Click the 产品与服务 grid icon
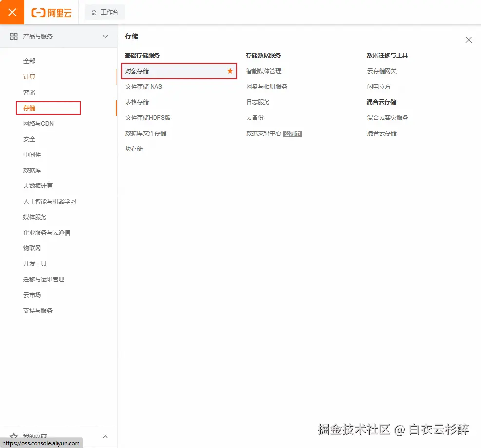 [14, 37]
